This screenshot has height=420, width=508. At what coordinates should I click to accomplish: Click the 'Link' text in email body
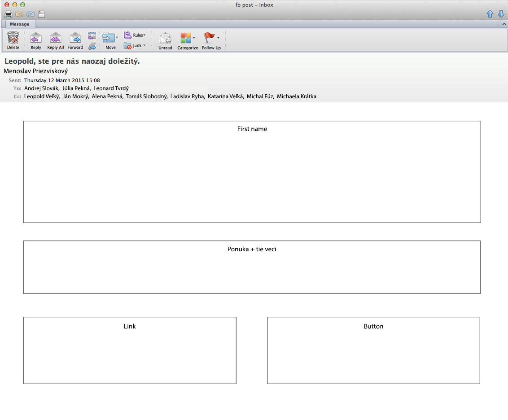[130, 326]
